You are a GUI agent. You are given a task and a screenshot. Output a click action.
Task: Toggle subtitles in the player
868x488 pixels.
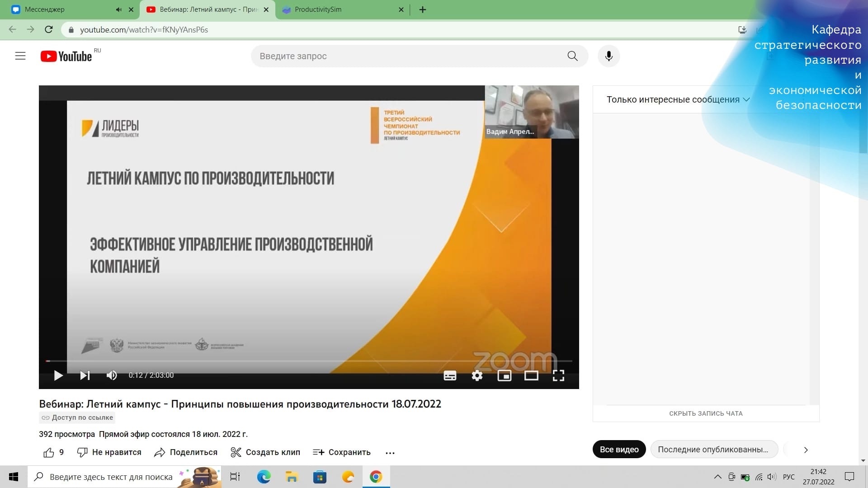pos(450,375)
